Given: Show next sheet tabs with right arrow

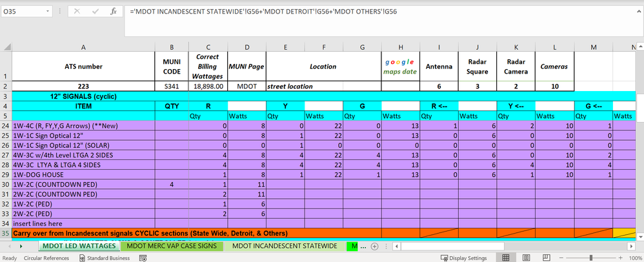Looking at the screenshot, I should pyautogui.click(x=21, y=247).
